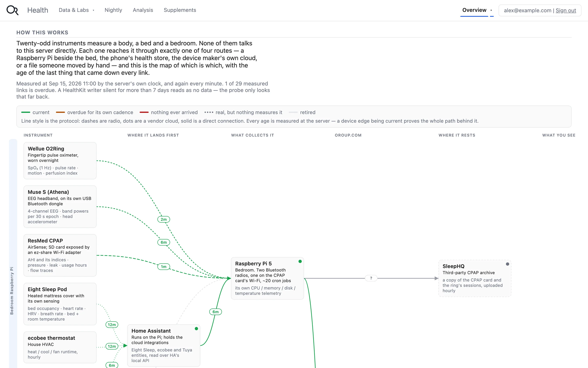Click the 'INSTRUMENT' column header
This screenshot has height=368, width=588.
[x=38, y=135]
